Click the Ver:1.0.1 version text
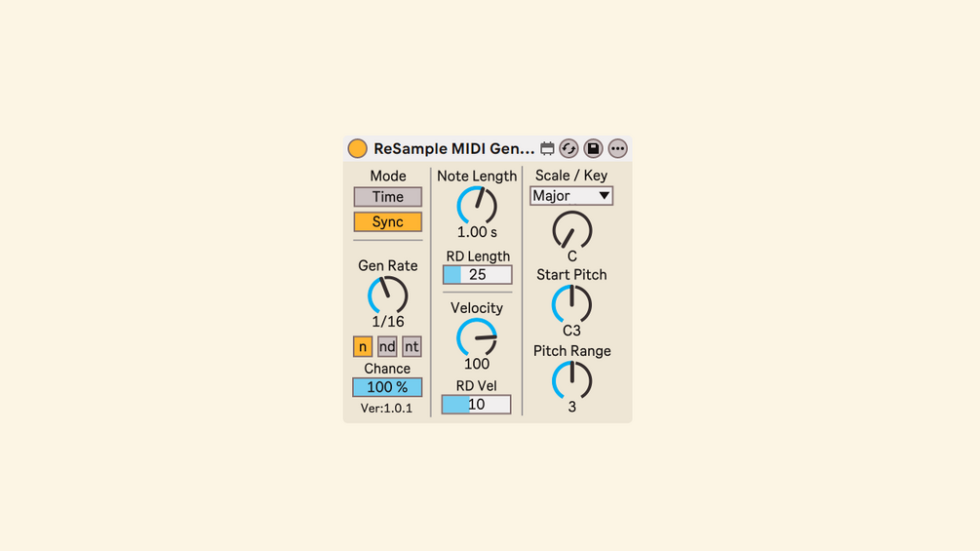The width and height of the screenshot is (980, 551). (x=386, y=409)
